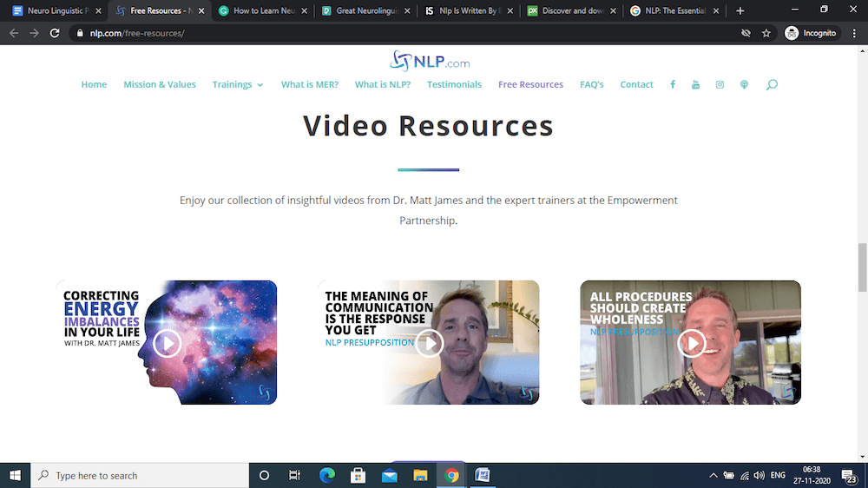Open File Explorer from the taskbar

click(x=420, y=475)
